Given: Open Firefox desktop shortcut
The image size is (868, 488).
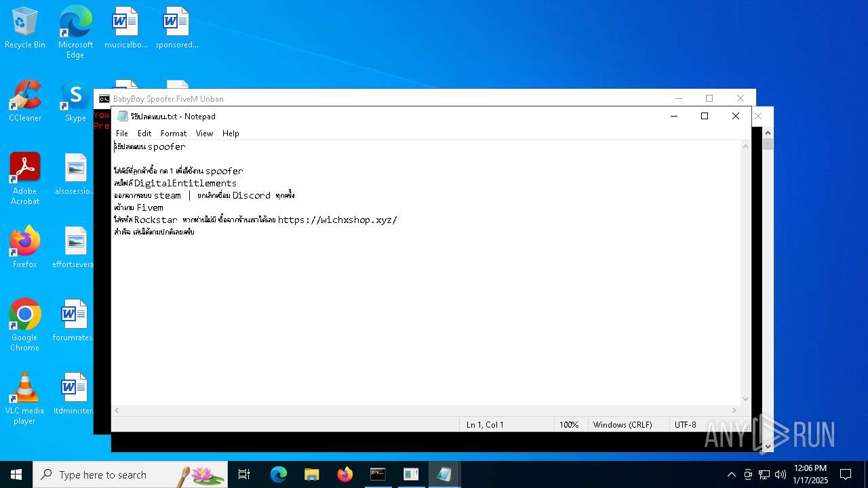Looking at the screenshot, I should (x=25, y=247).
